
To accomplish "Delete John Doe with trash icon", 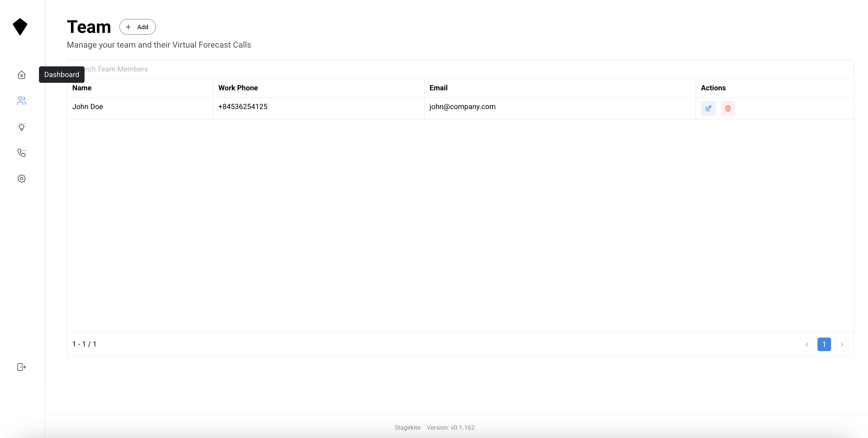I will 728,108.
